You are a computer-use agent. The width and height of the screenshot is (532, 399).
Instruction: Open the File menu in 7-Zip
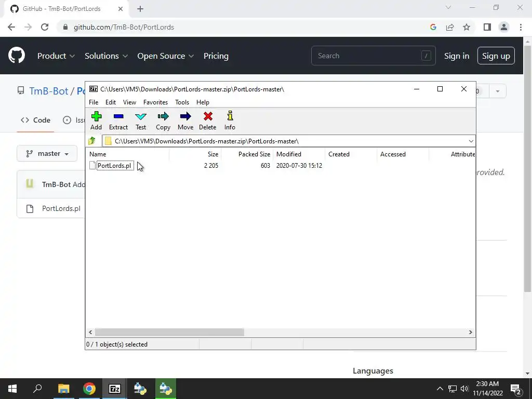tap(94, 102)
